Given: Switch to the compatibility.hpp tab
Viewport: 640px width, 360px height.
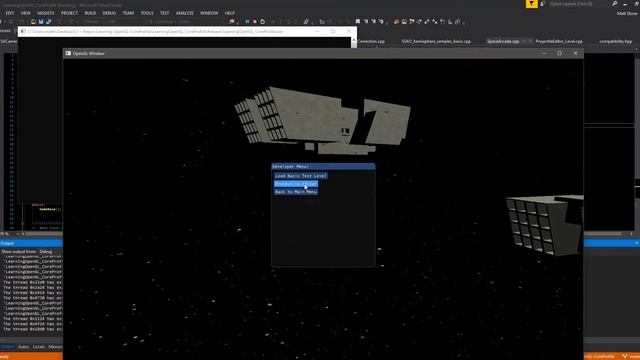Looking at the screenshot, I should [x=616, y=41].
